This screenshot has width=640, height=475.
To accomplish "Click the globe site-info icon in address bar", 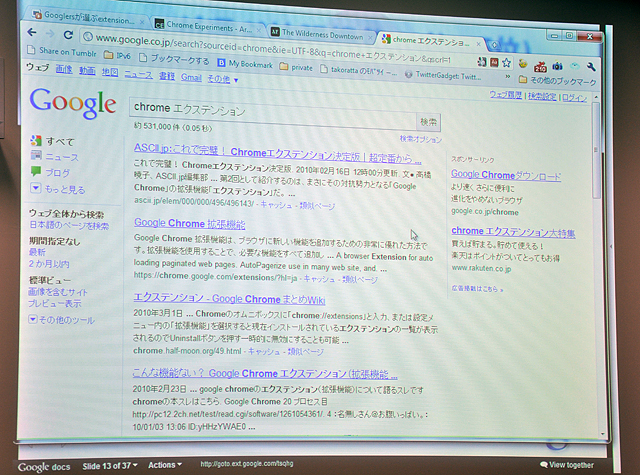I will point(87,37).
